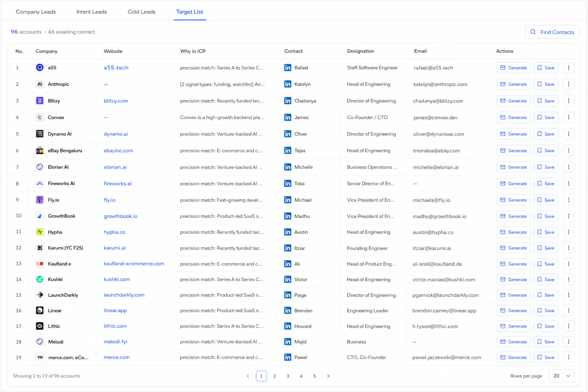The width and height of the screenshot is (588, 392).
Task: Click the Lithic logo icon
Action: [x=39, y=326]
